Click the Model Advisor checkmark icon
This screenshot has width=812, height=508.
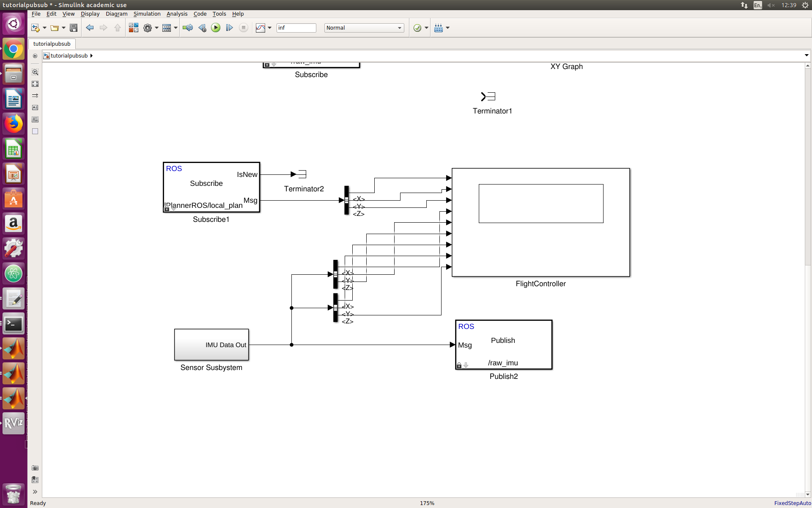(x=417, y=28)
